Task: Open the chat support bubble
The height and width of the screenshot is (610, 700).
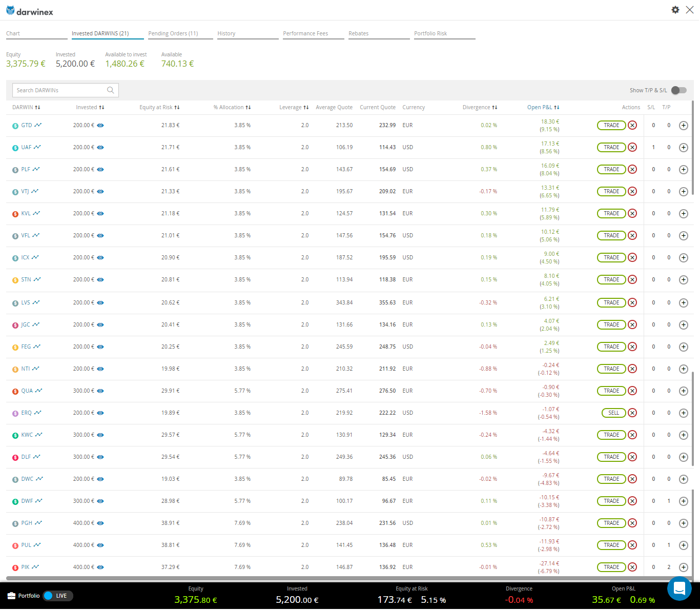Action: [x=680, y=588]
